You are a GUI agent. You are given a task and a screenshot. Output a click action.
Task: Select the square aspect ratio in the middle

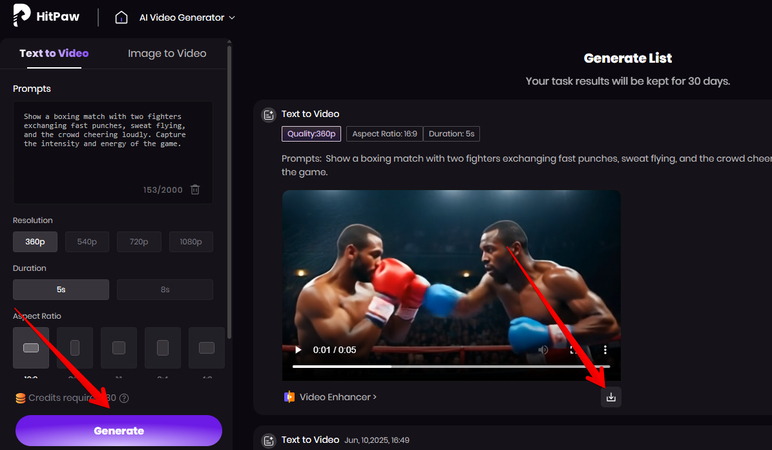click(119, 348)
